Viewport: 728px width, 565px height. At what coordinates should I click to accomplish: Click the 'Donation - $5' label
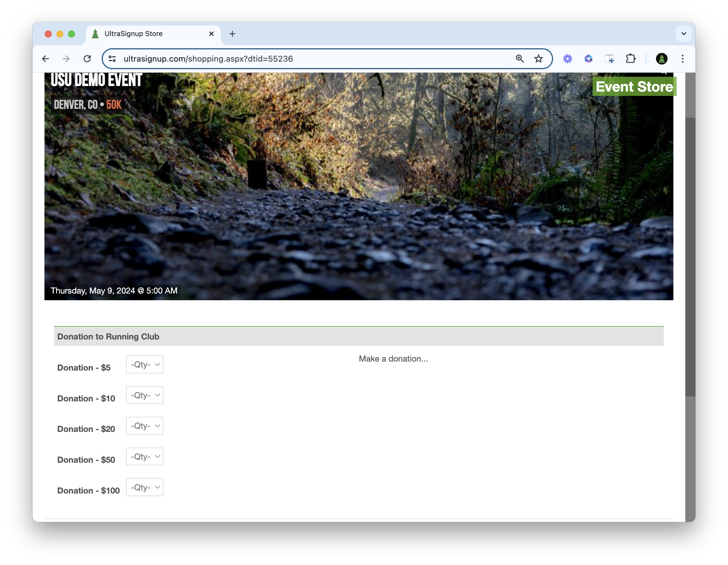click(x=84, y=368)
